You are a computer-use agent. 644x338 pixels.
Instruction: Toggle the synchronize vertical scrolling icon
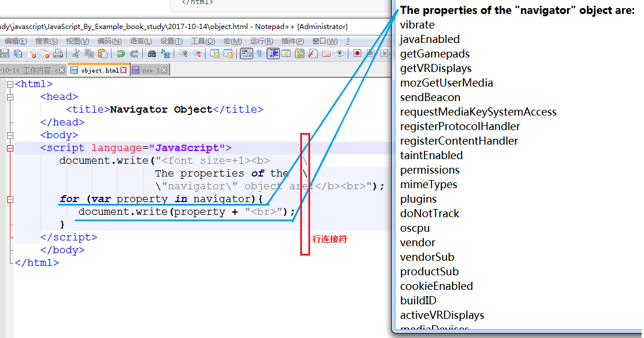tap(215, 53)
